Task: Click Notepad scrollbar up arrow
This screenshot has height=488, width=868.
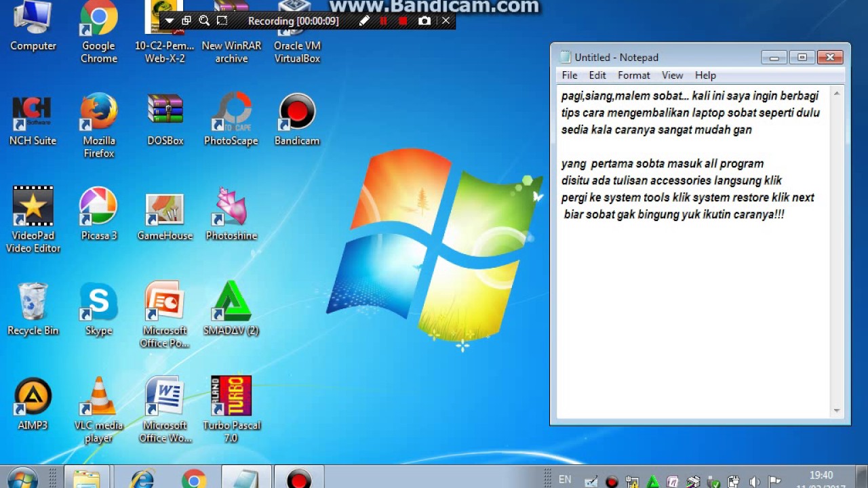Action: pyautogui.click(x=837, y=93)
